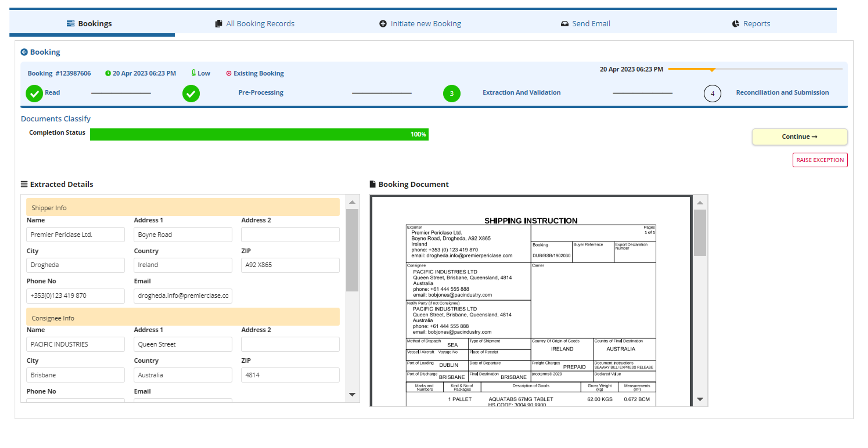The height and width of the screenshot is (448, 868).
Task: Click the Booking Document file icon
Action: [372, 184]
